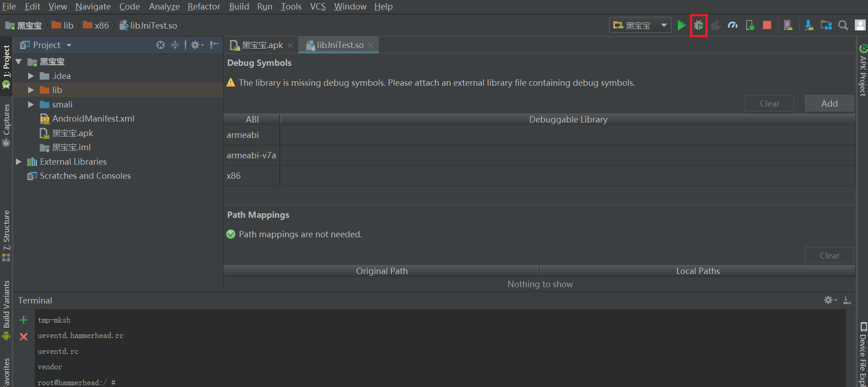Click Clear button under Debug Symbols
This screenshot has height=387, width=868.
pyautogui.click(x=769, y=103)
